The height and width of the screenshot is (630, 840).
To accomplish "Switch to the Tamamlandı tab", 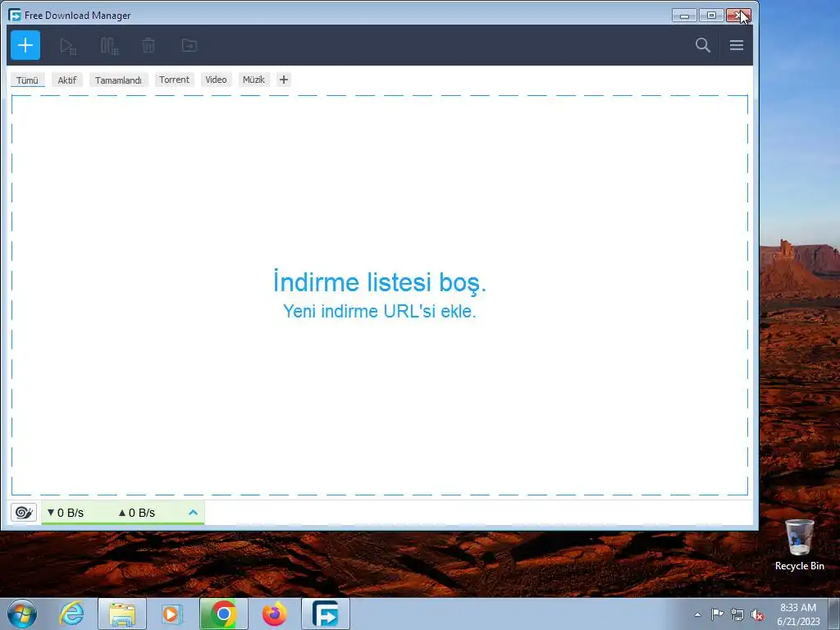I will [118, 80].
